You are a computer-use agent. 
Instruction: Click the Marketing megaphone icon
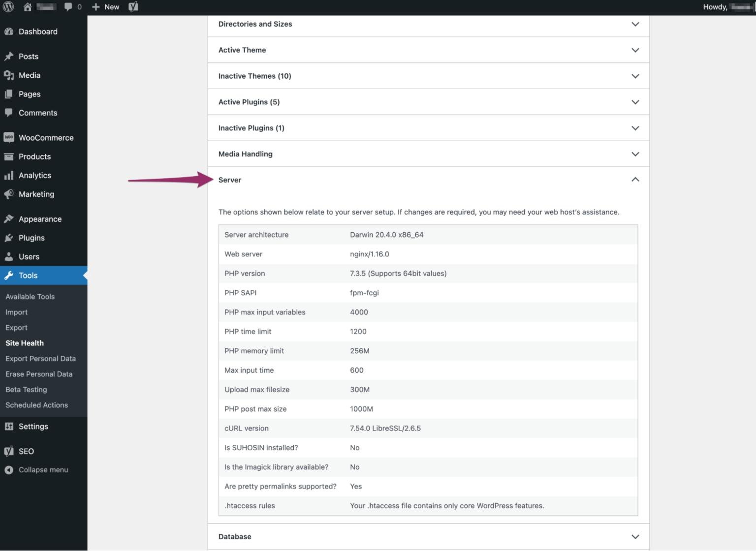(x=8, y=194)
